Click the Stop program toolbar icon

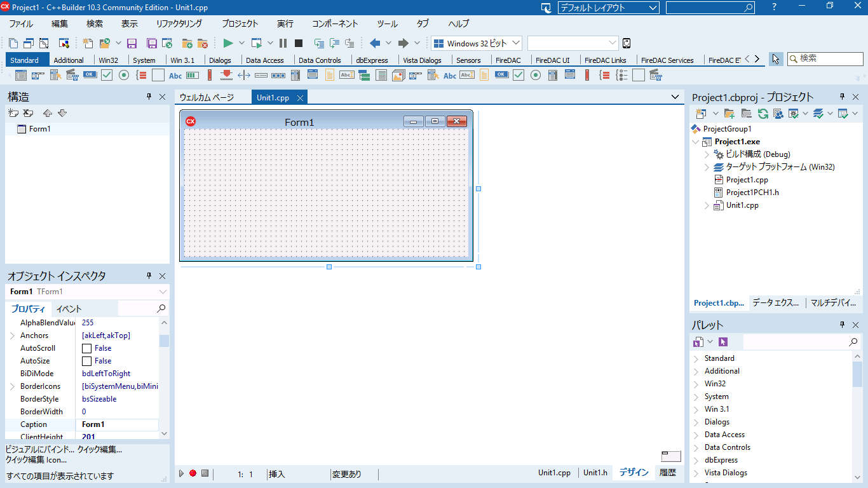click(297, 43)
